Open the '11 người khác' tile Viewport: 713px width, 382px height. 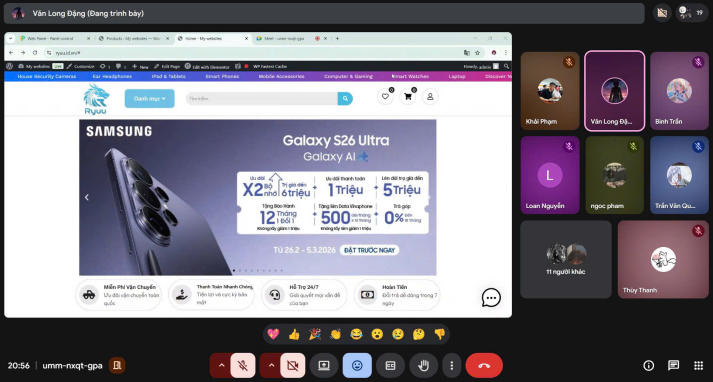click(566, 260)
